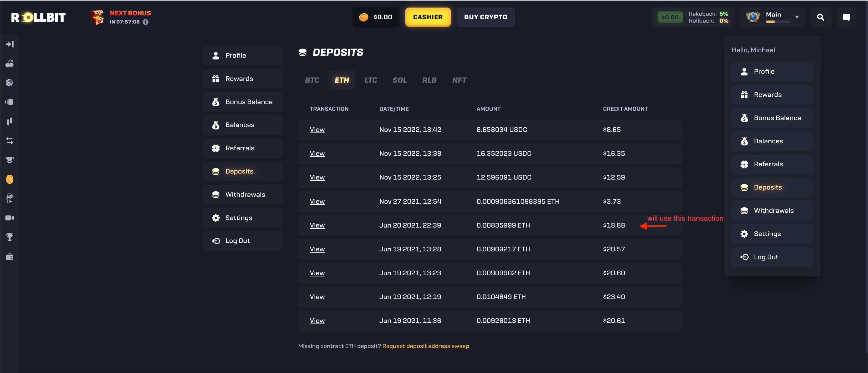Open the playing cards icon in sidebar
The width and height of the screenshot is (868, 373).
(10, 102)
